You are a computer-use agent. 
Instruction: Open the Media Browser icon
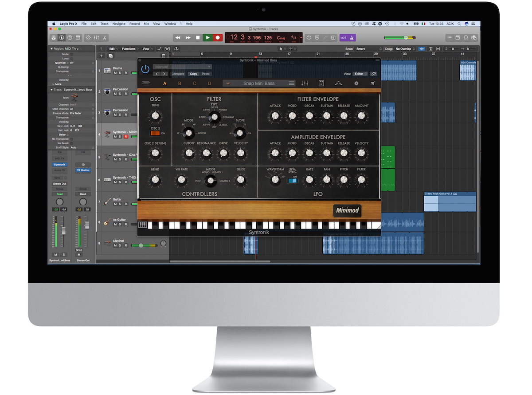click(474, 38)
